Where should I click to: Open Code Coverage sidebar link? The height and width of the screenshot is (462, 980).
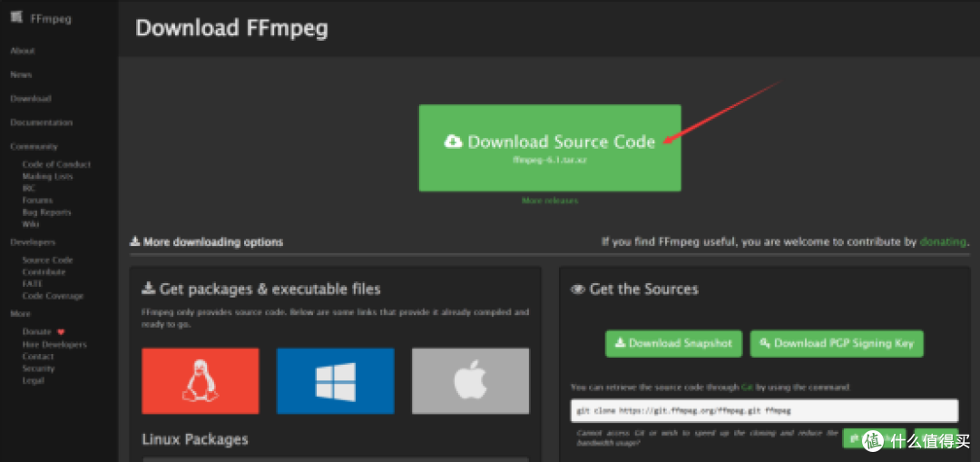(53, 296)
